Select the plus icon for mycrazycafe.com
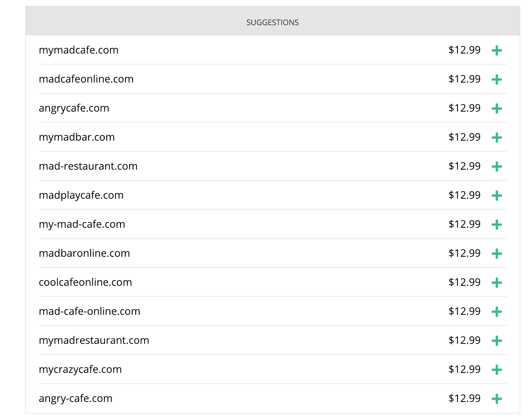Viewport: 530px width, 420px height. pyautogui.click(x=496, y=370)
